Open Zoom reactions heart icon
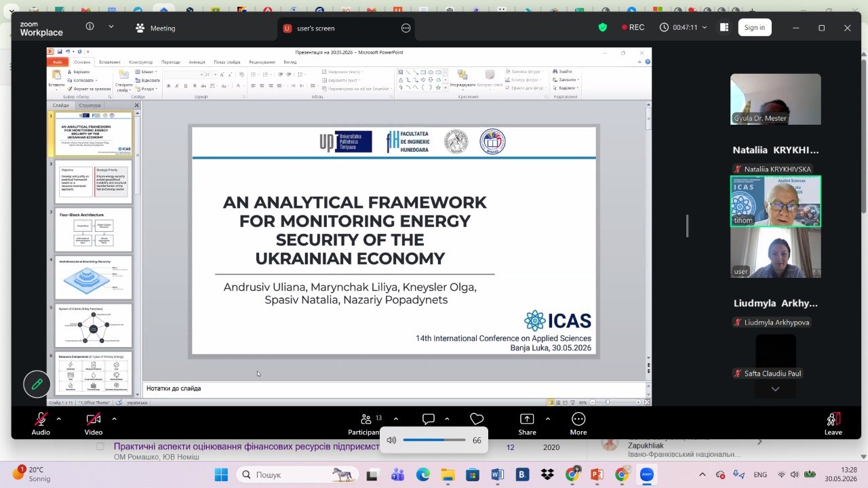The width and height of the screenshot is (868, 488). [477, 420]
